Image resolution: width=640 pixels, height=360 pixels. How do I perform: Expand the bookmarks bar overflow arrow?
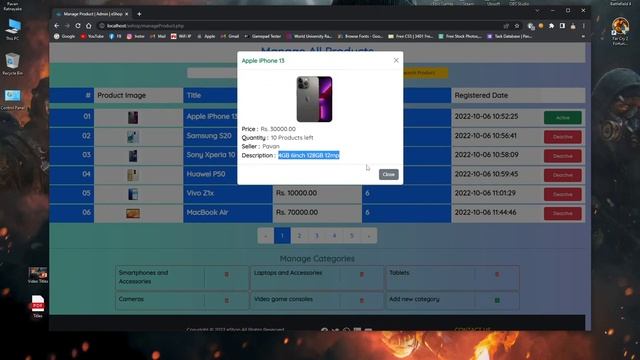click(x=583, y=36)
